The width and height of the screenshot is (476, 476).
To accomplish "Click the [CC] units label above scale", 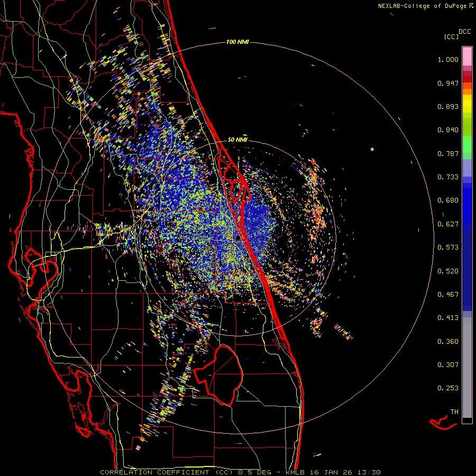I will click(x=451, y=36).
